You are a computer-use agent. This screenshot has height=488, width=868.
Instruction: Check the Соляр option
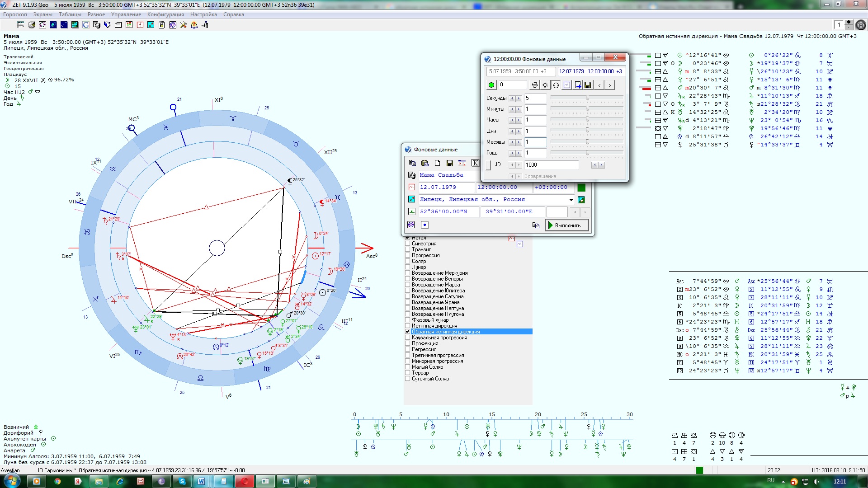[408, 261]
